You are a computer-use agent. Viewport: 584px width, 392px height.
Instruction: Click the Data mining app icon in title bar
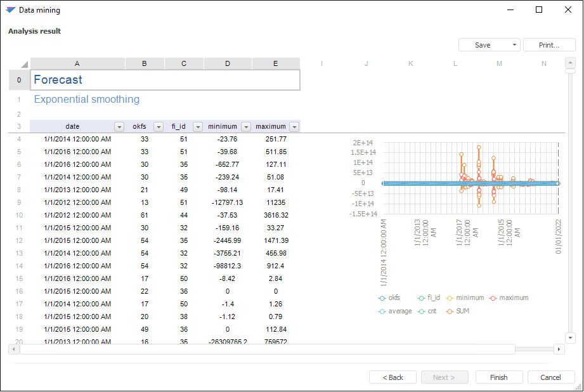click(x=10, y=10)
